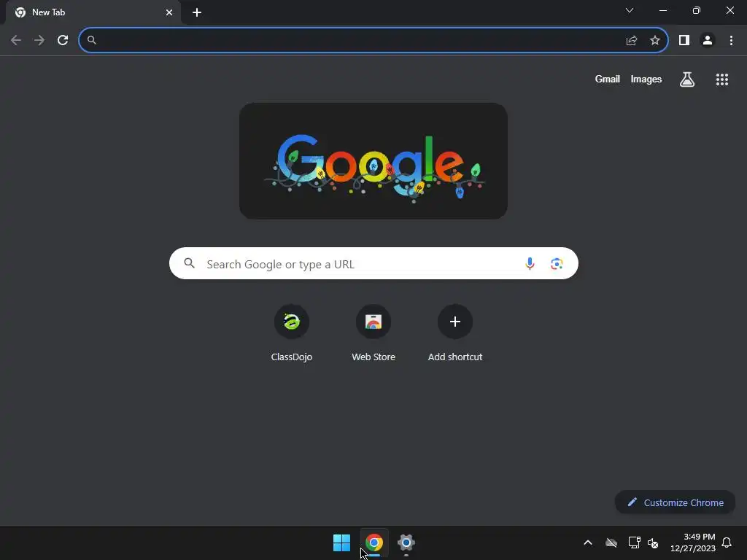Screen dimensions: 747x560
Task: Close the New Tab tab
Action: (x=169, y=12)
